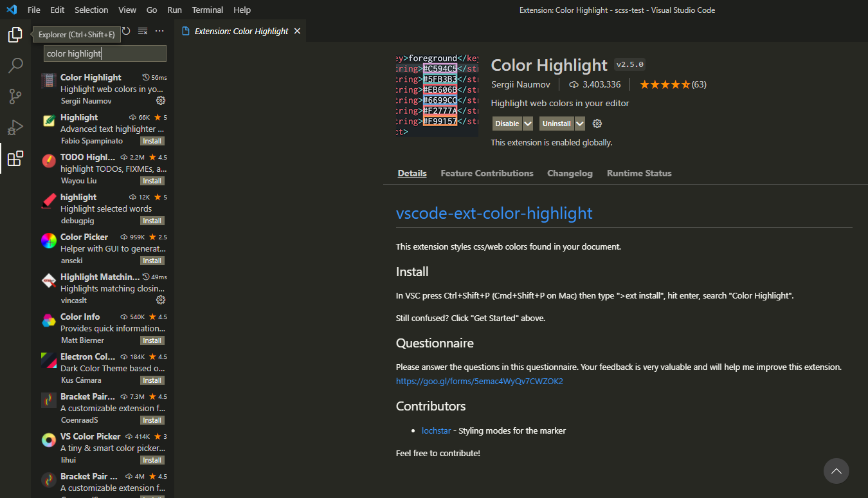Click the VS Color Picker extension icon
Image resolution: width=868 pixels, height=498 pixels.
tap(49, 440)
